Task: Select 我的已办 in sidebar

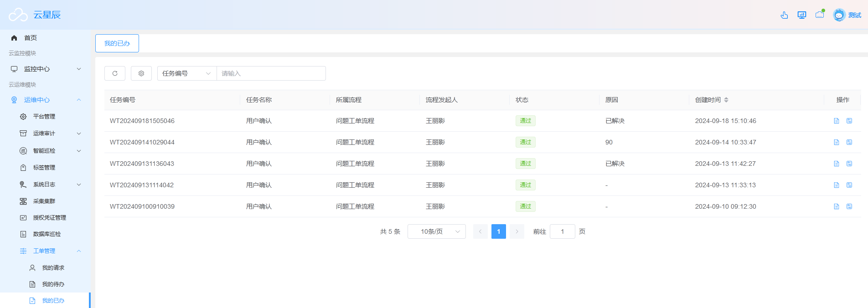Action: click(x=46, y=301)
